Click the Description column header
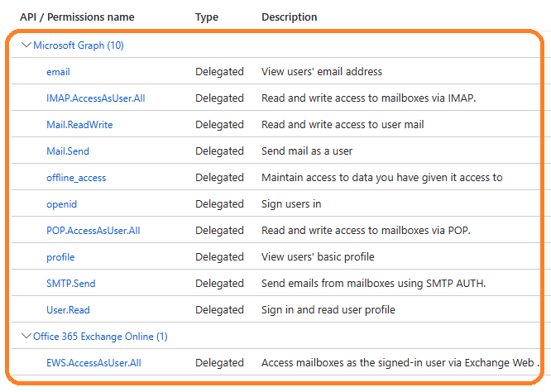 (x=290, y=17)
